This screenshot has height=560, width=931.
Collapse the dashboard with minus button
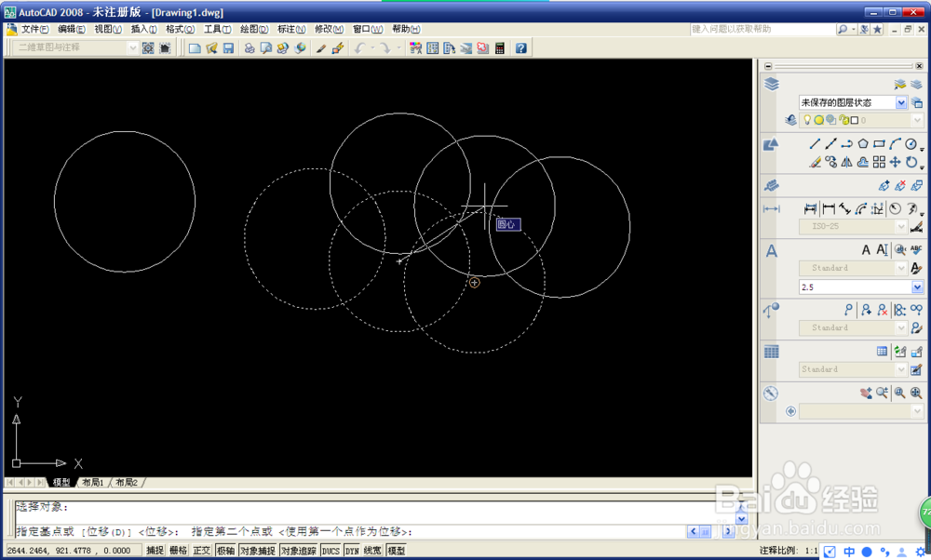point(768,66)
